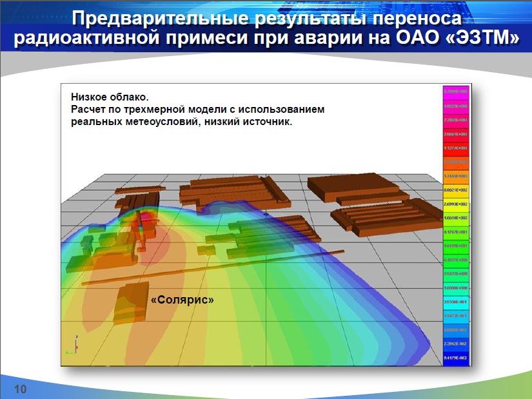Viewport: 532px width, 399px height.
Task: Click the slide title 'Предварительные результаты переноса'
Action: 267,18
